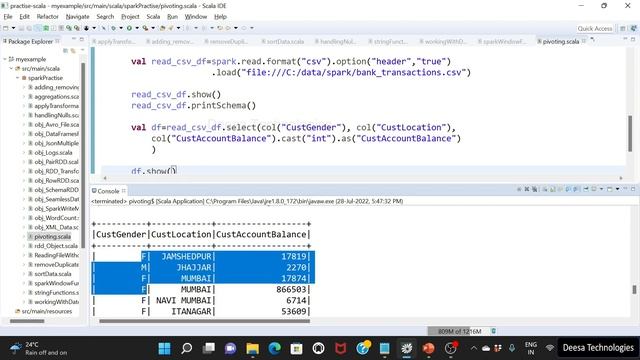Image resolution: width=640 pixels, height=360 pixels.
Task: Open the dropdown arrow beside the New icon
Action: (x=13, y=28)
